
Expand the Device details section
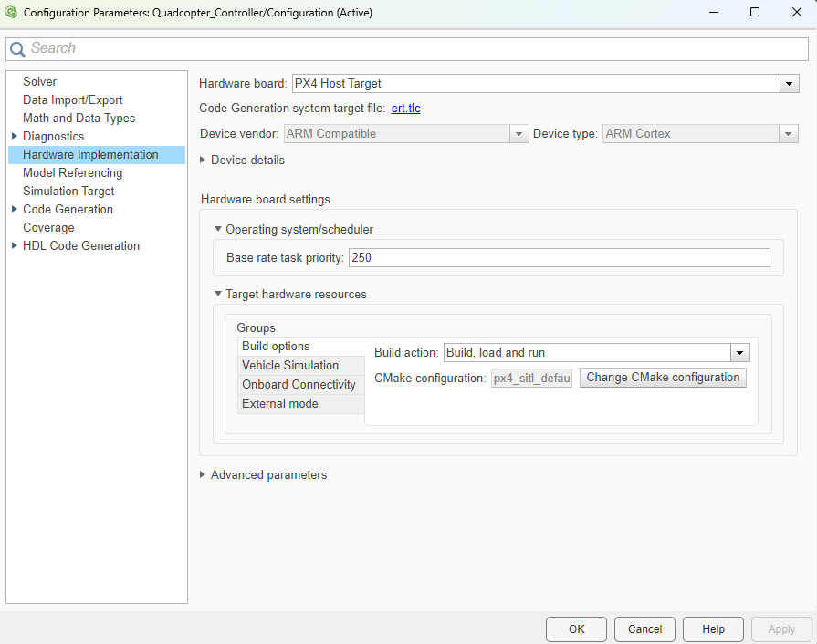202,160
